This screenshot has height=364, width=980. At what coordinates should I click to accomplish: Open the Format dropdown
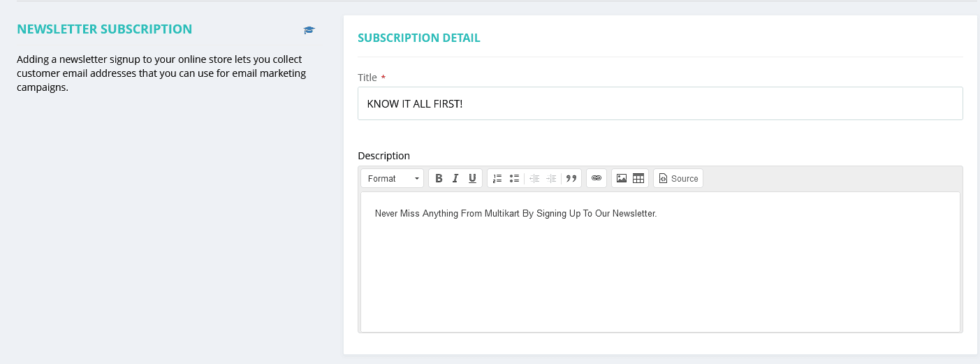coord(393,178)
